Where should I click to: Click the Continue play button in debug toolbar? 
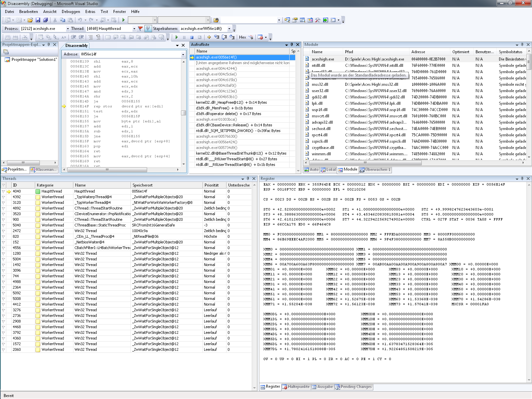[177, 37]
